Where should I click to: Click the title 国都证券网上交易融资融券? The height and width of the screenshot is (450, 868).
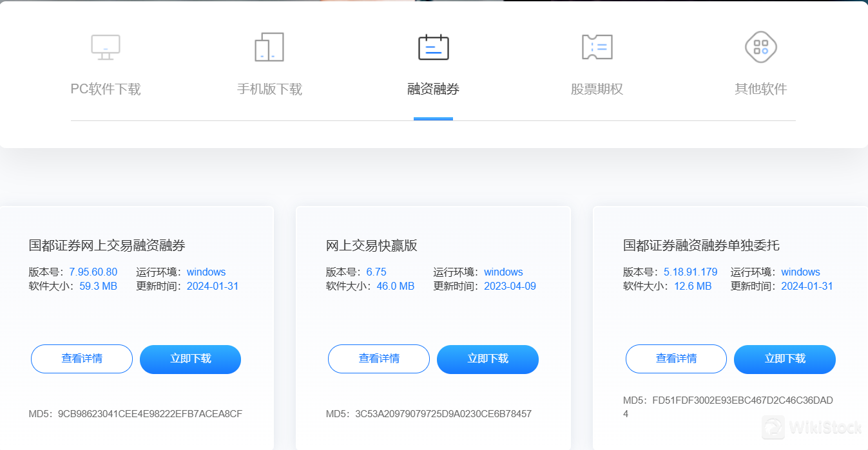pos(107,245)
